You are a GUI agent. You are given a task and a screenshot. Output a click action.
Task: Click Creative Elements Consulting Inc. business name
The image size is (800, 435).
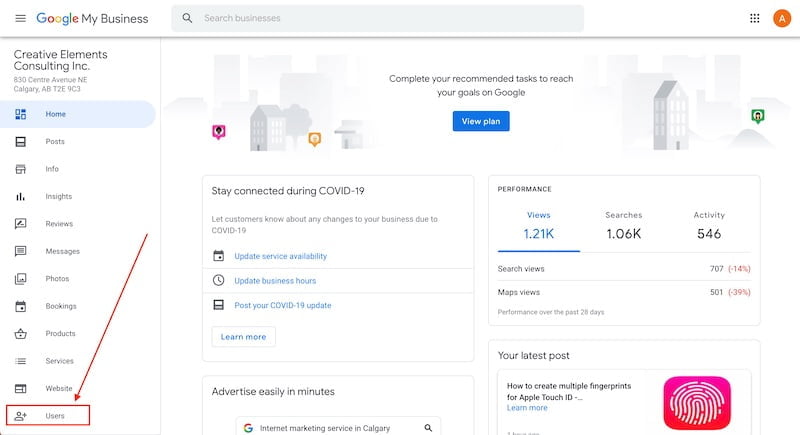coord(61,60)
